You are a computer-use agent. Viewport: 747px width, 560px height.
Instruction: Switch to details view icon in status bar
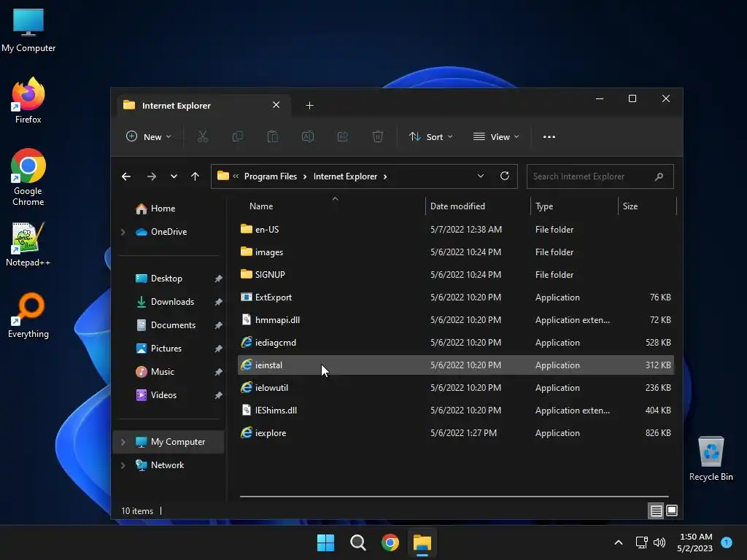tap(656, 511)
